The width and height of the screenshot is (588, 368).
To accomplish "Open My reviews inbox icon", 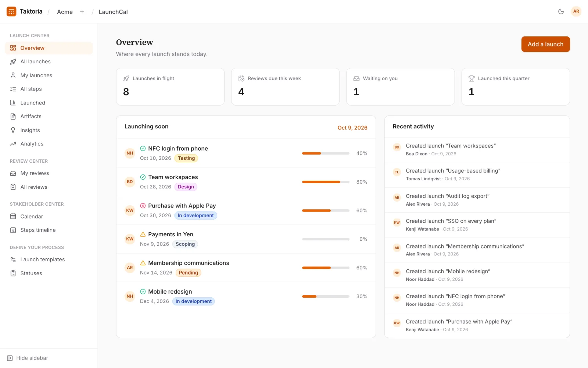I will [x=13, y=173].
